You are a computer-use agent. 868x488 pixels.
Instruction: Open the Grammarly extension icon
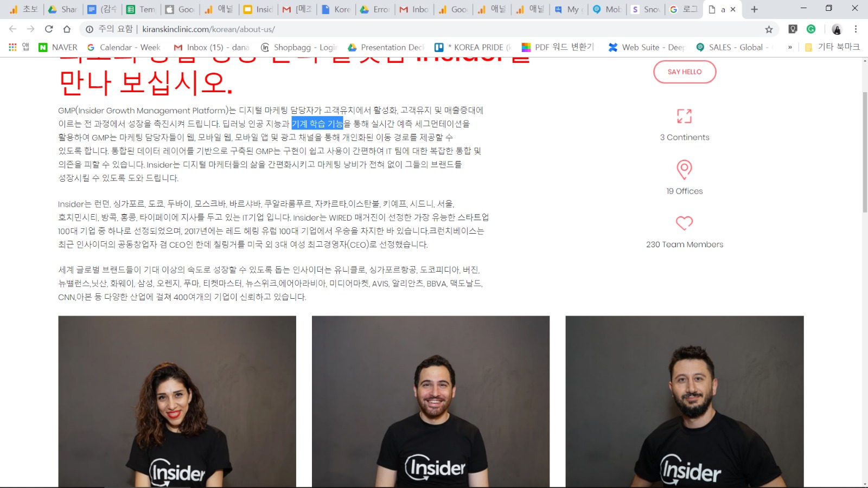pyautogui.click(x=811, y=29)
